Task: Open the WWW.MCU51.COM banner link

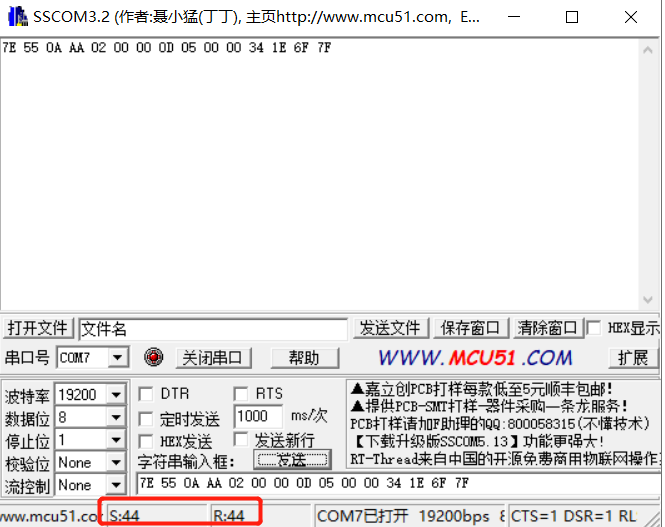Action: pos(475,358)
